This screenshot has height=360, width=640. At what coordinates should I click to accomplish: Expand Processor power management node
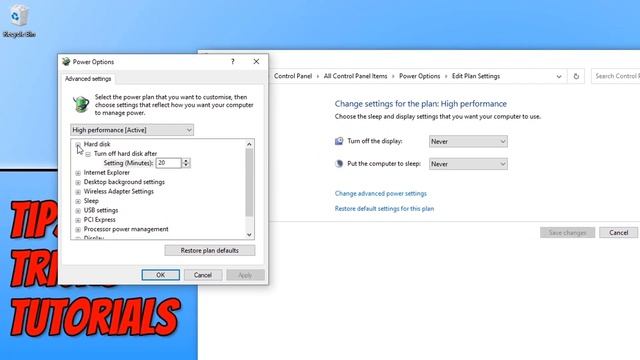pyautogui.click(x=78, y=229)
